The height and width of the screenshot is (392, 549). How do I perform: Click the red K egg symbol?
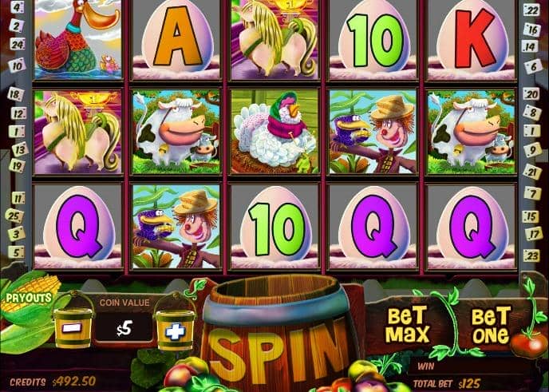[472, 40]
